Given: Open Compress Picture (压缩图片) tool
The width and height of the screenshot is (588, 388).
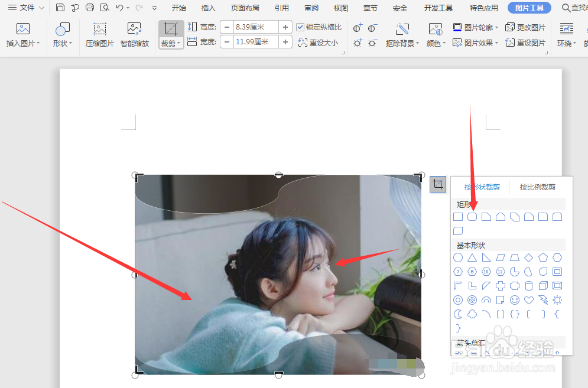Looking at the screenshot, I should (99, 35).
